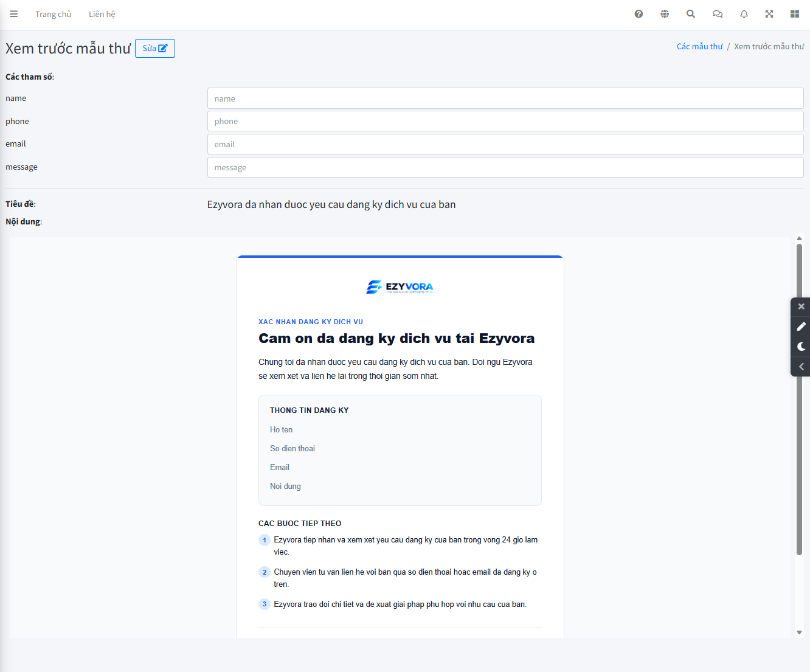
Task: Click 'CAC BUOC TIEP THEO' heading
Action: 300,523
